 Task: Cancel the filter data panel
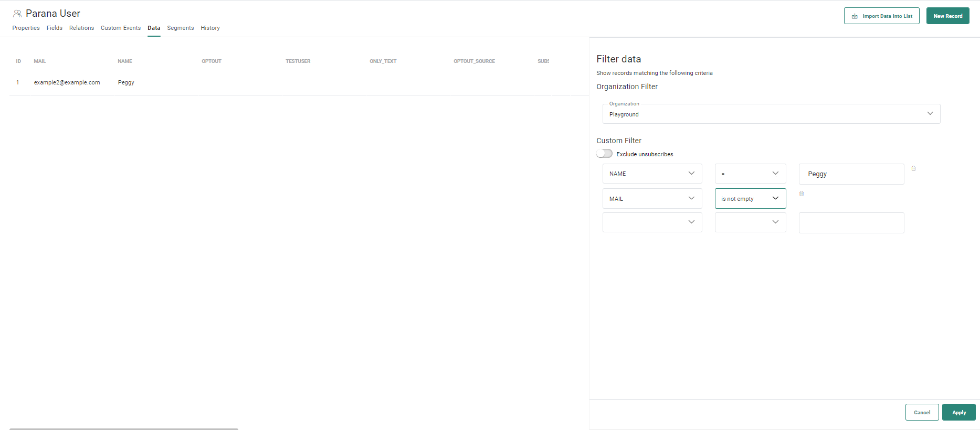(922, 412)
